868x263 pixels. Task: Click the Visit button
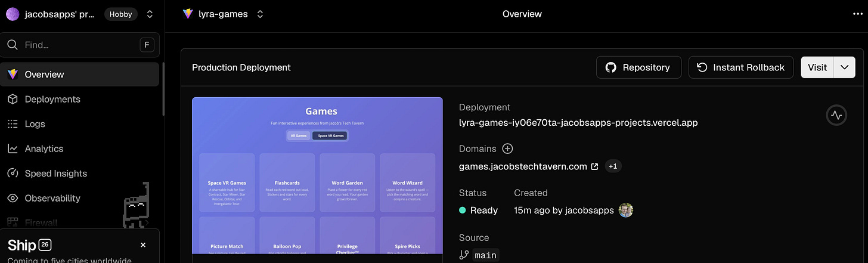pos(817,67)
